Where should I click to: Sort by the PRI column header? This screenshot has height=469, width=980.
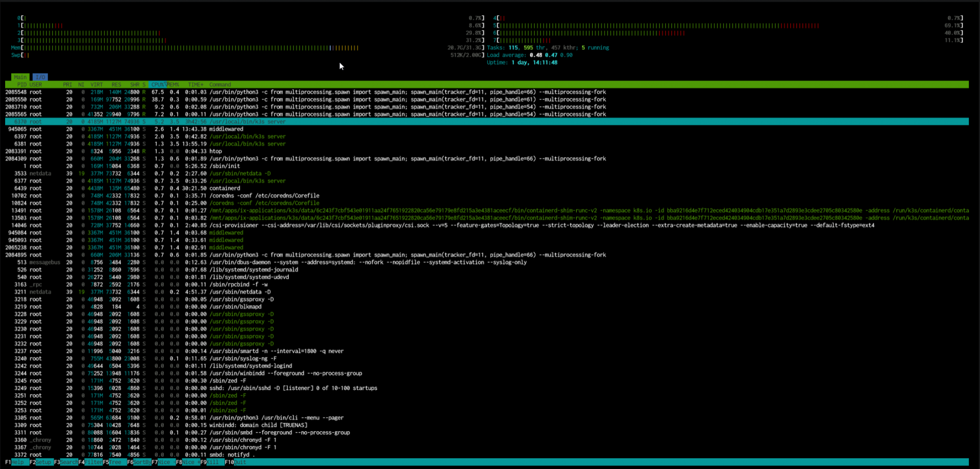67,85
